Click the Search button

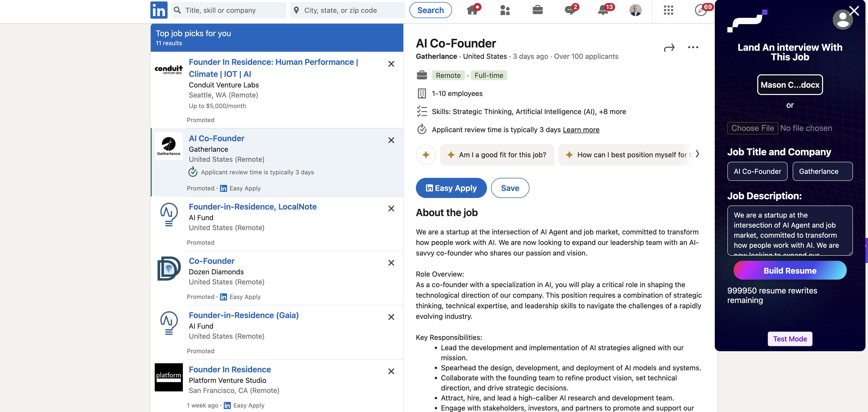(430, 10)
